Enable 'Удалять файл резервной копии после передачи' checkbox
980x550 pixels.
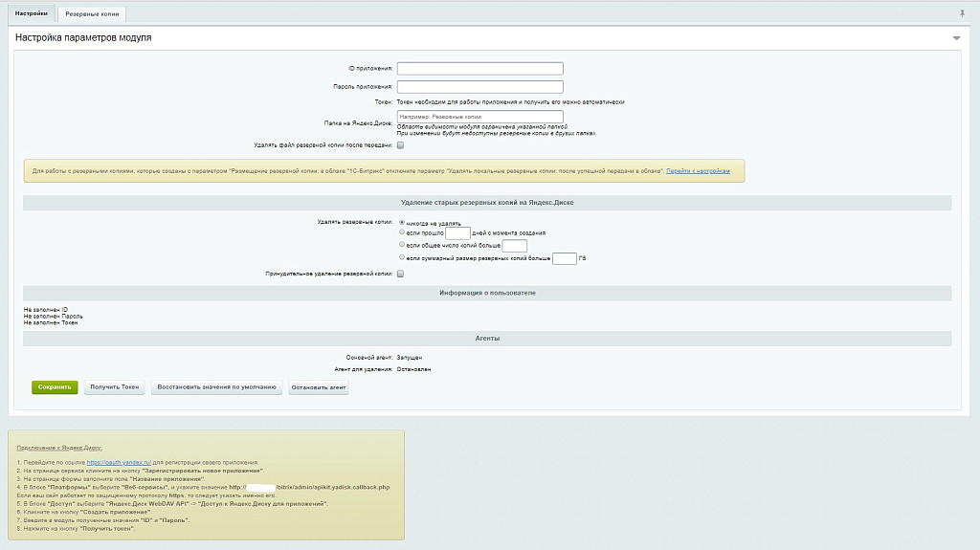coord(401,145)
